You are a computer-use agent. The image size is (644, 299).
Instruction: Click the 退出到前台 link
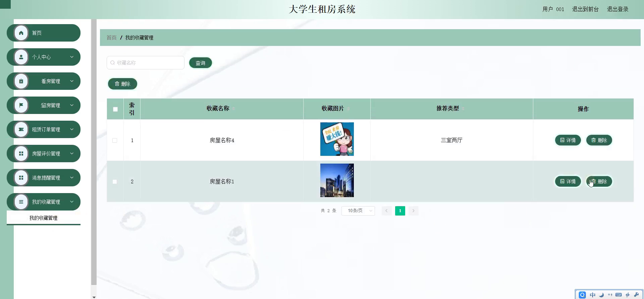pos(585,9)
